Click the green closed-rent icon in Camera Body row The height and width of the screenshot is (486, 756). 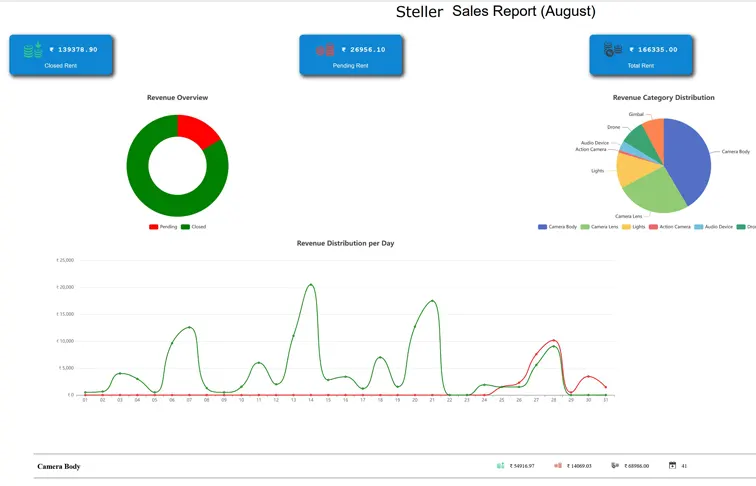500,466
